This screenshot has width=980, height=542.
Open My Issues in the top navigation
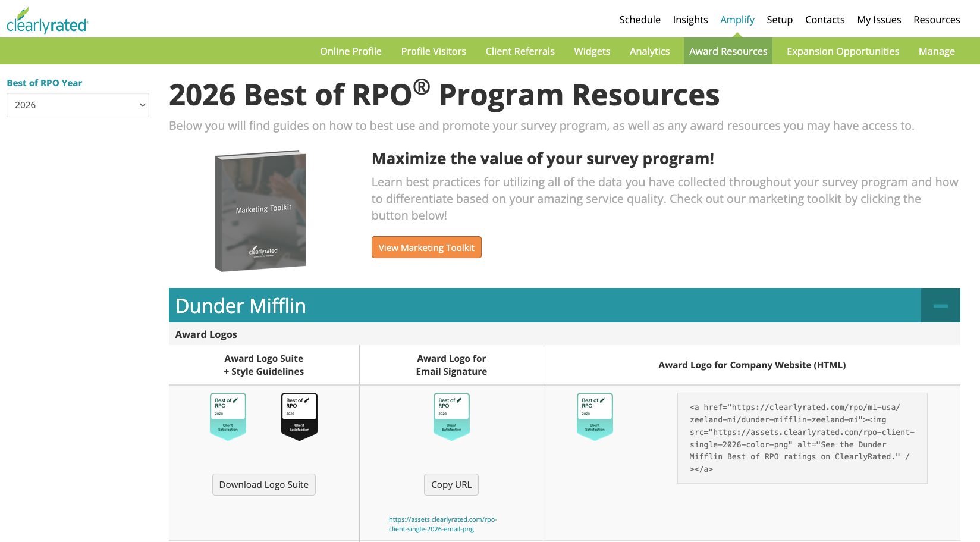879,20
